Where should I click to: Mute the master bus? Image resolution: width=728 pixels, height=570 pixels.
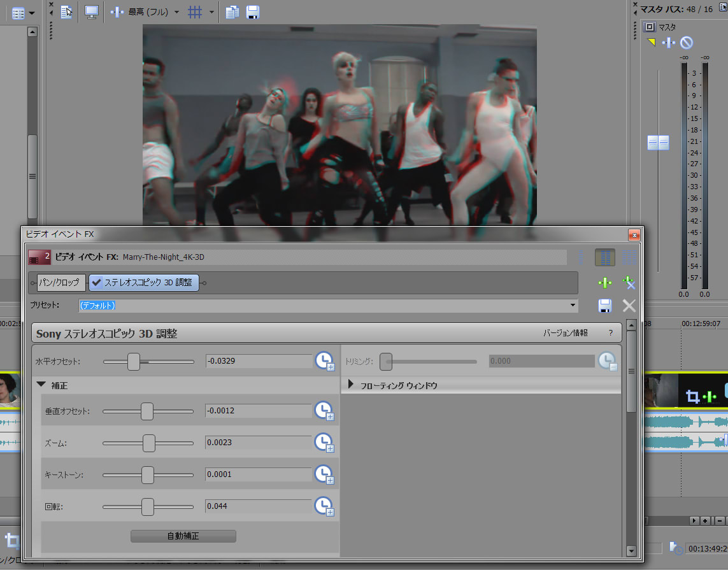tap(687, 43)
